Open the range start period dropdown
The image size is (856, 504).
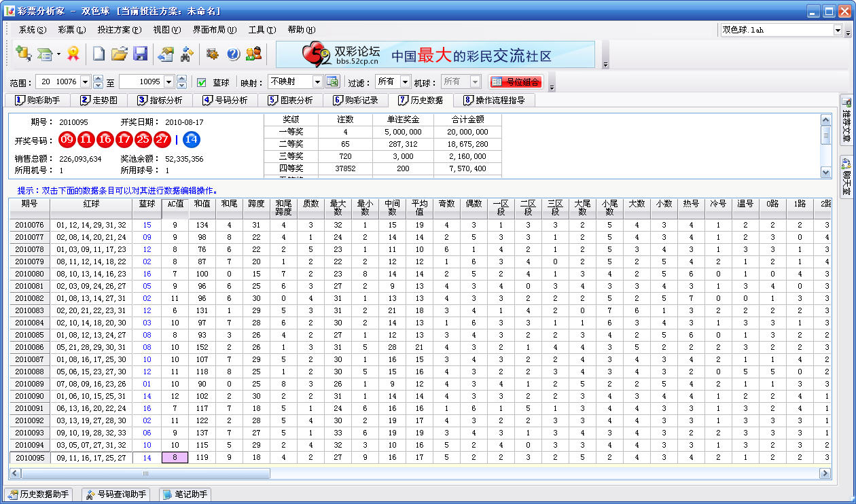pos(85,82)
